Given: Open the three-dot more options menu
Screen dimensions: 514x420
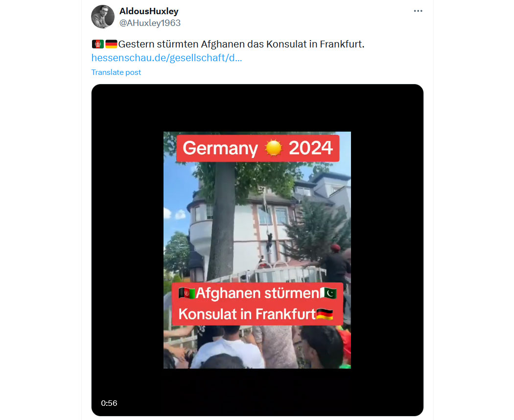Looking at the screenshot, I should pos(418,11).
